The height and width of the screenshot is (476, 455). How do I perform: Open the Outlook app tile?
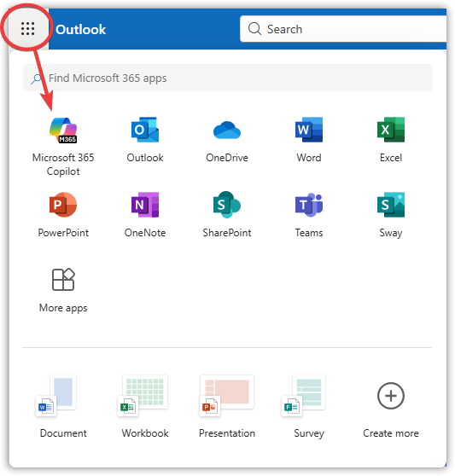click(x=145, y=140)
